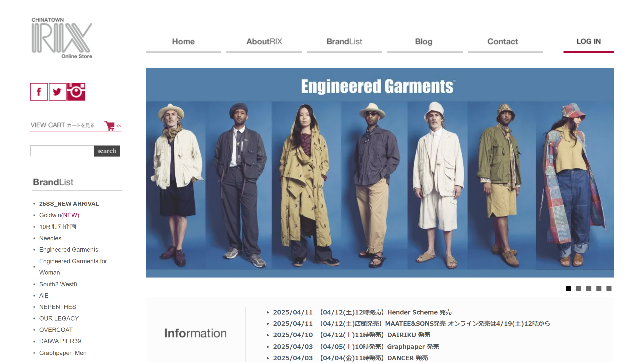644x362 pixels.
Task: Select OUR LEGACY in the brand list
Action: tap(59, 319)
